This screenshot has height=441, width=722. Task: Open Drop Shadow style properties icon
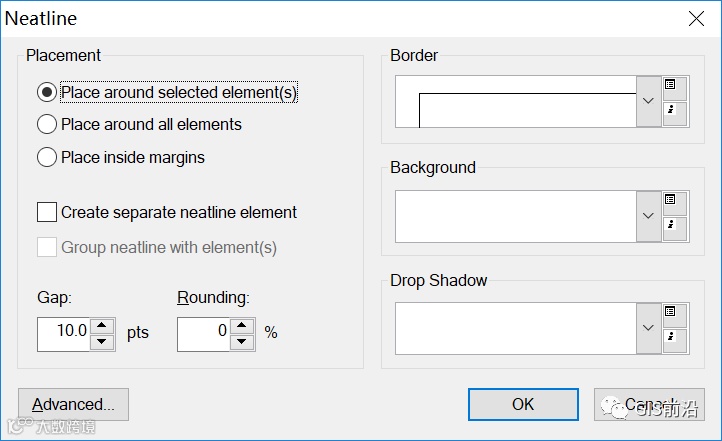pos(671,312)
